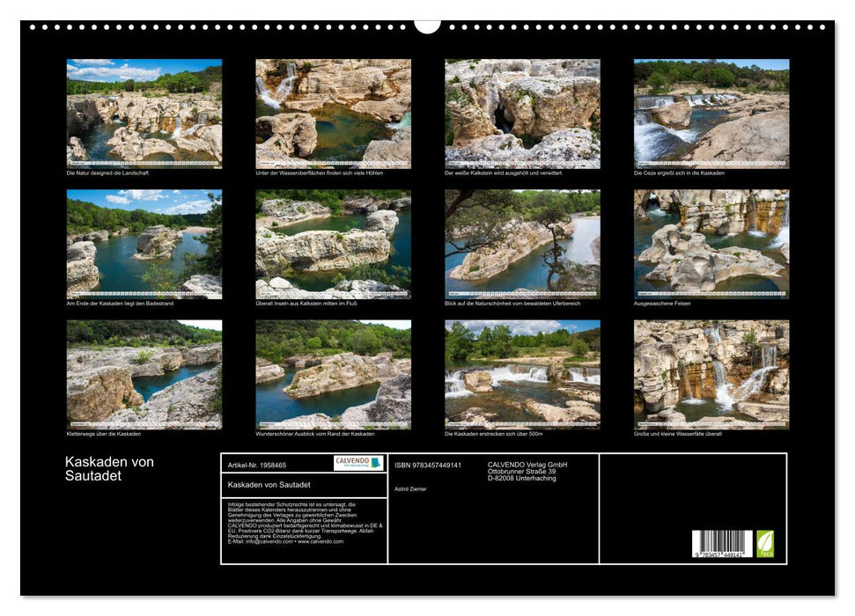Open the Badestrand photo thumbnail
855x616 pixels.
(x=144, y=244)
